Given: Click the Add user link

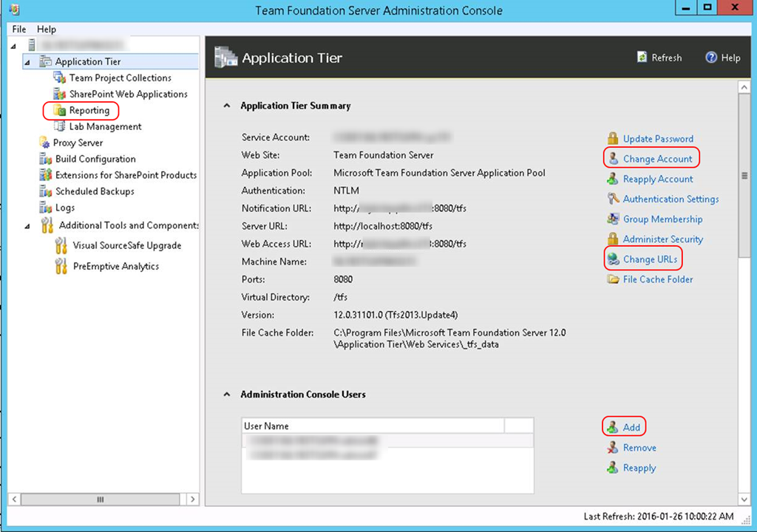Looking at the screenshot, I should [x=631, y=427].
